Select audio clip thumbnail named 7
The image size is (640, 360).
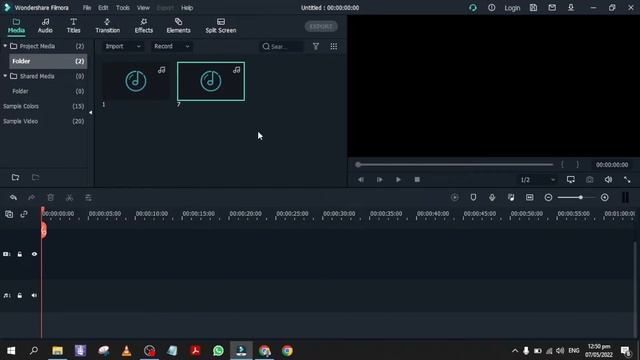(211, 81)
